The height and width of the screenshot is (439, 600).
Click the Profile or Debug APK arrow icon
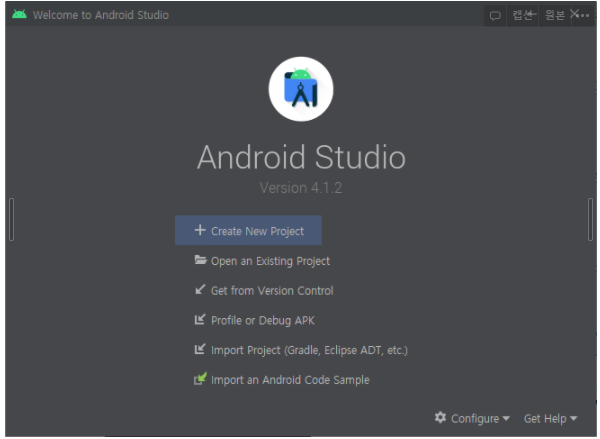[200, 319]
